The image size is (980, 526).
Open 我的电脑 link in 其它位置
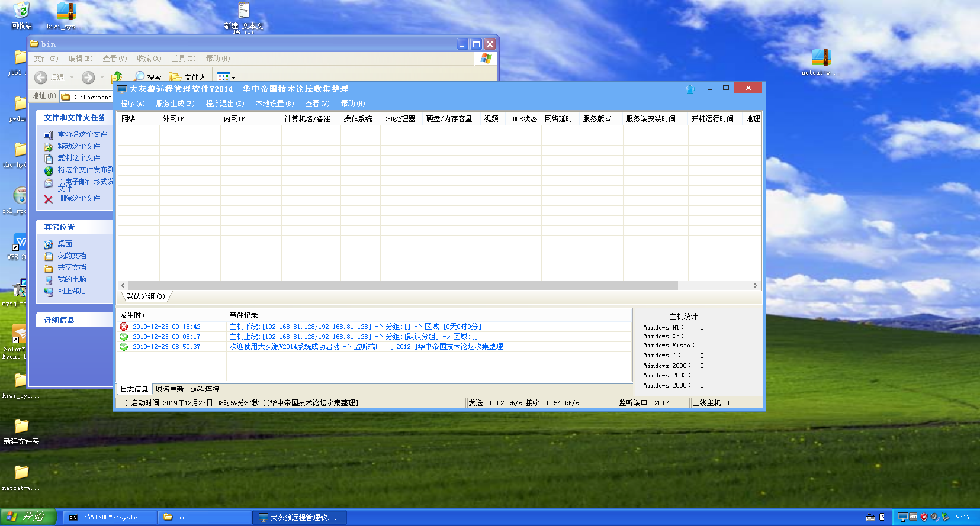point(72,279)
